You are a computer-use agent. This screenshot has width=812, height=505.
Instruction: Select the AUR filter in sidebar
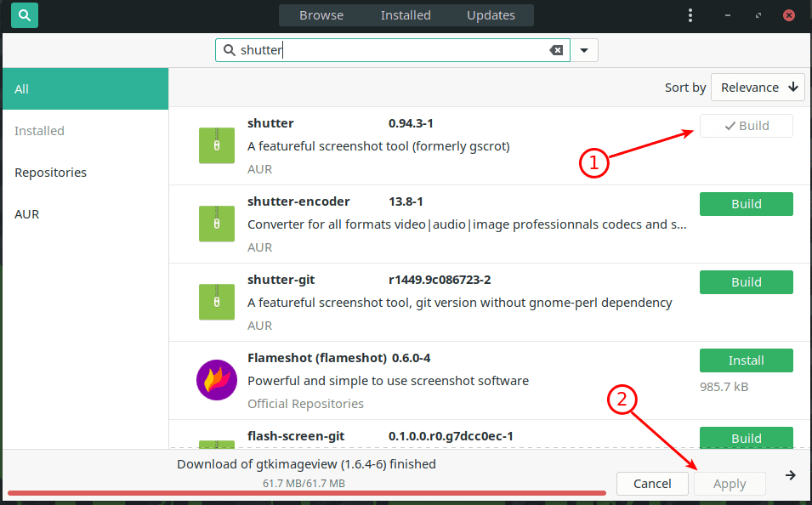[85, 214]
